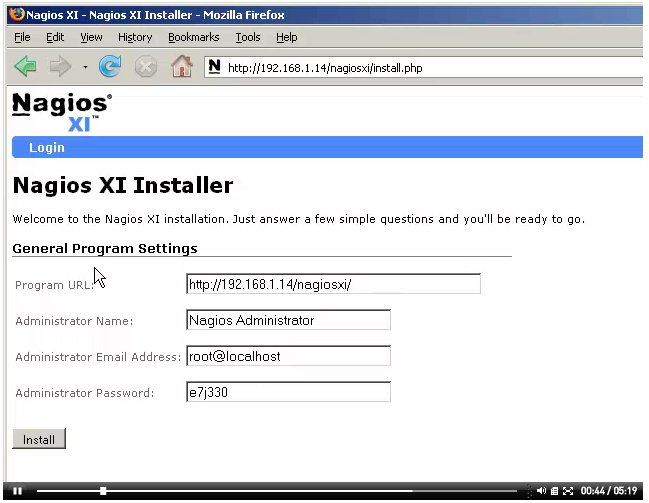Open the Bookmarks menu
The width and height of the screenshot is (649, 503).
[x=193, y=37]
